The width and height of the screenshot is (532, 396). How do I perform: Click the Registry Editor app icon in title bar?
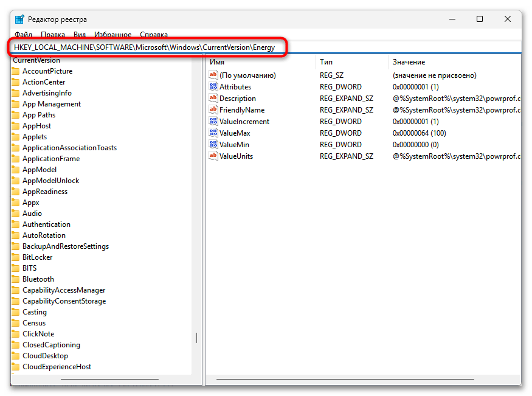[x=19, y=19]
